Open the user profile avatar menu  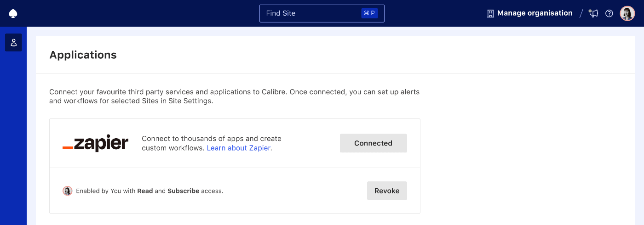tap(627, 13)
